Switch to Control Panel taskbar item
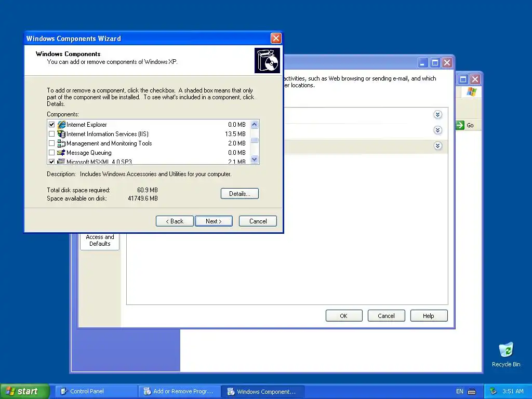 [96, 391]
